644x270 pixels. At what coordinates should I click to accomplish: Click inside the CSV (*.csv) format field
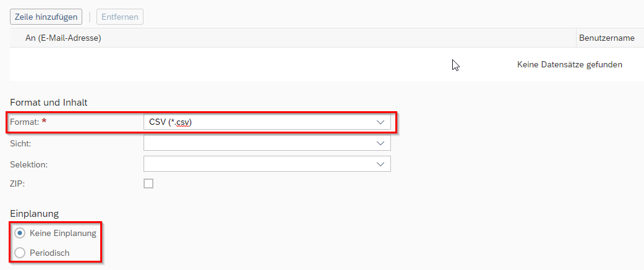(x=267, y=122)
